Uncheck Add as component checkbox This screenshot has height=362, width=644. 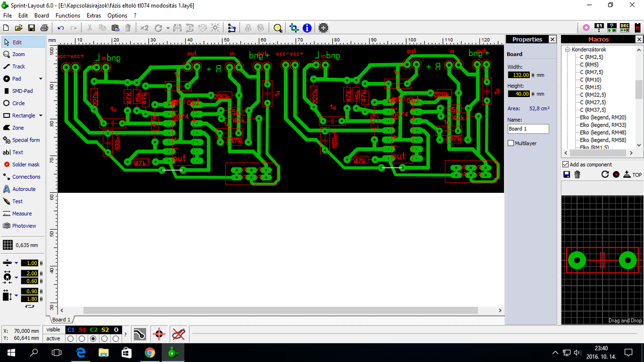pyautogui.click(x=566, y=165)
